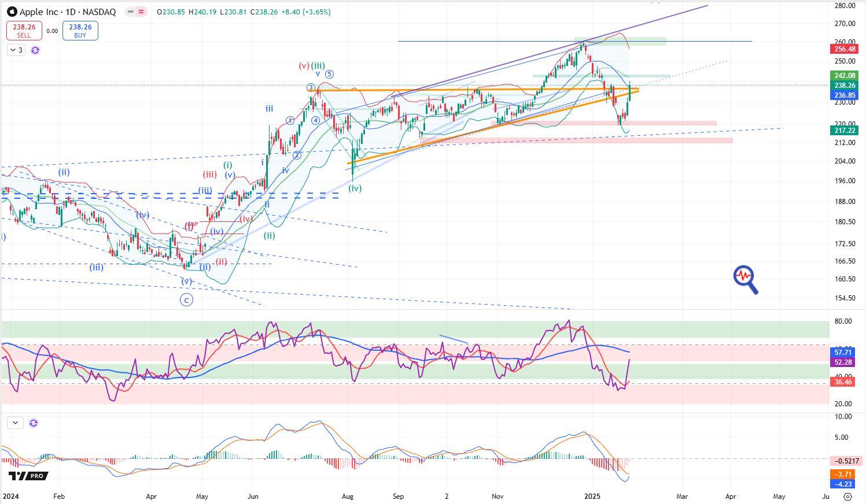
Task: Click the magnifier with pulse icon
Action: click(746, 279)
